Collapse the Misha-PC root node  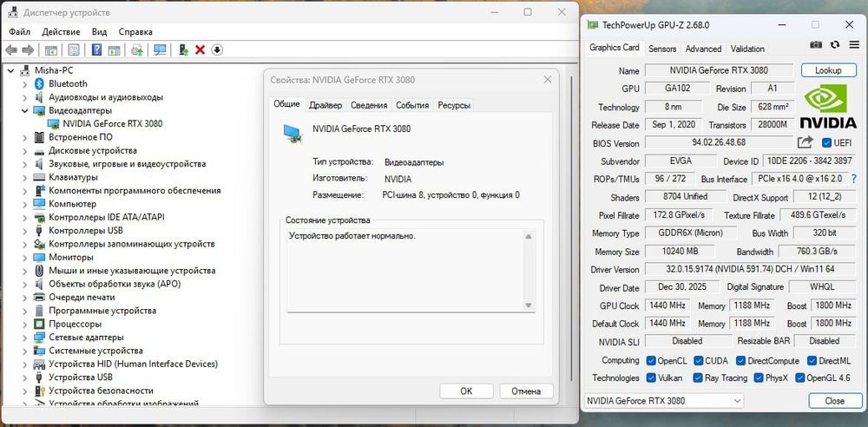(11, 70)
